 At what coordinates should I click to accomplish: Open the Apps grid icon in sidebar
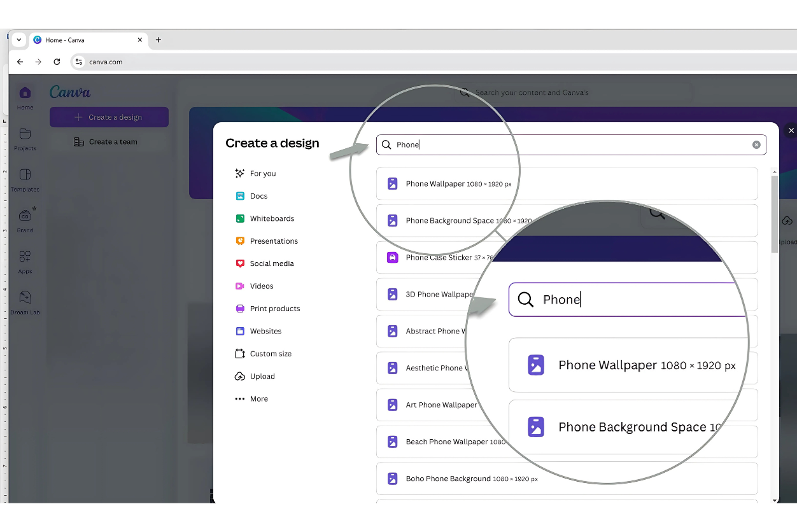[x=25, y=256]
